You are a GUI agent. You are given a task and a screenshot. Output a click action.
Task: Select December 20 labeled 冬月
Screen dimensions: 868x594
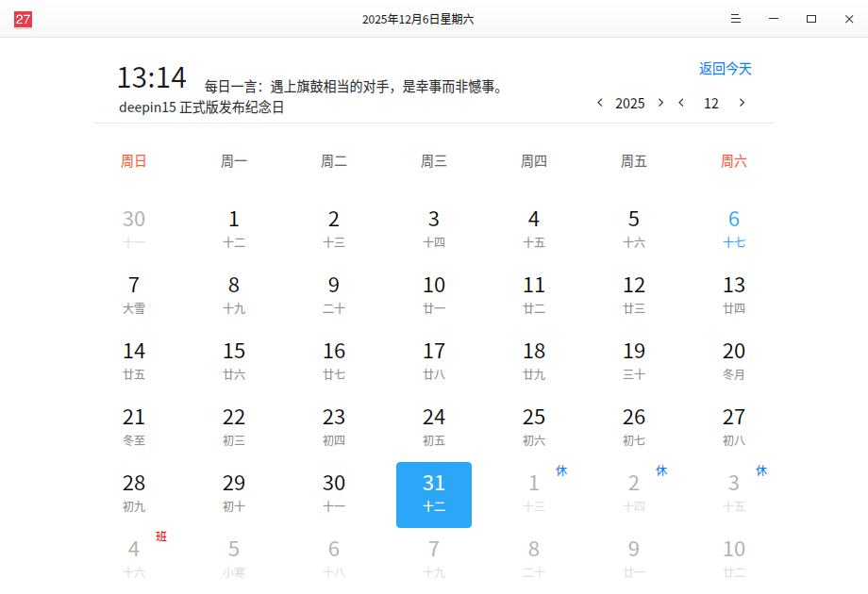click(734, 361)
